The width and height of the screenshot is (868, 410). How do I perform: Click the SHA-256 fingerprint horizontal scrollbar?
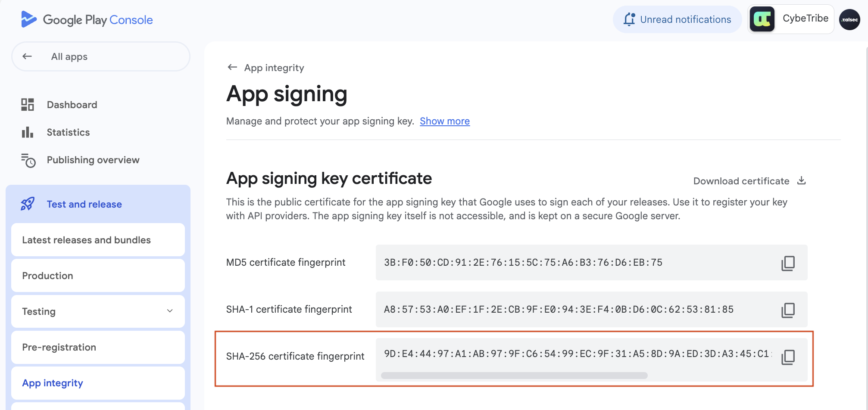point(514,376)
